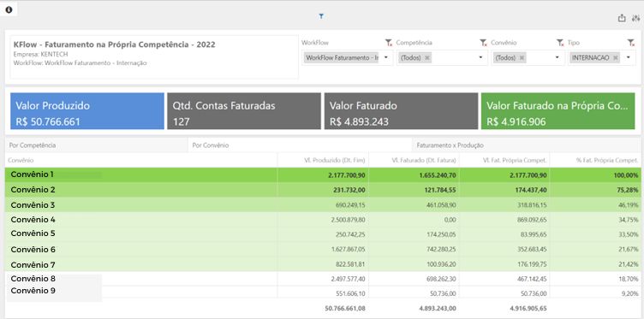Click the info icon at top left
This screenshot has width=644, height=319.
pos(9,9)
